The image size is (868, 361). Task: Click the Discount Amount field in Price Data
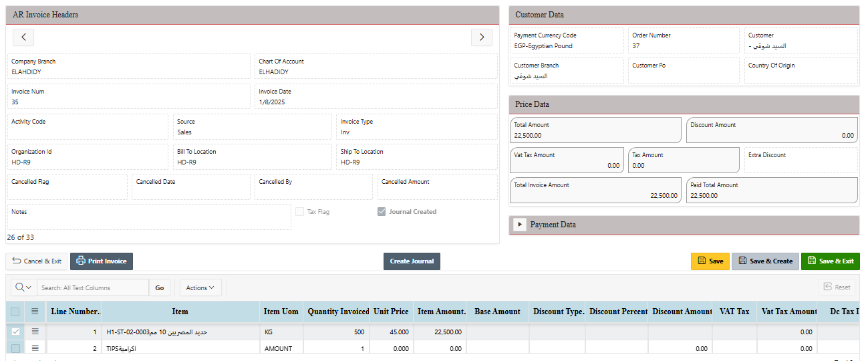[772, 130]
